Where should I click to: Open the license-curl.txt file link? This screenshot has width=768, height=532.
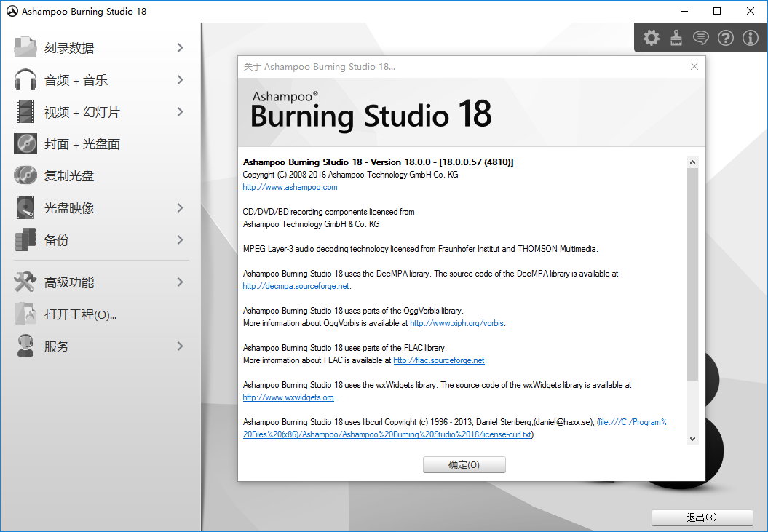(x=454, y=428)
